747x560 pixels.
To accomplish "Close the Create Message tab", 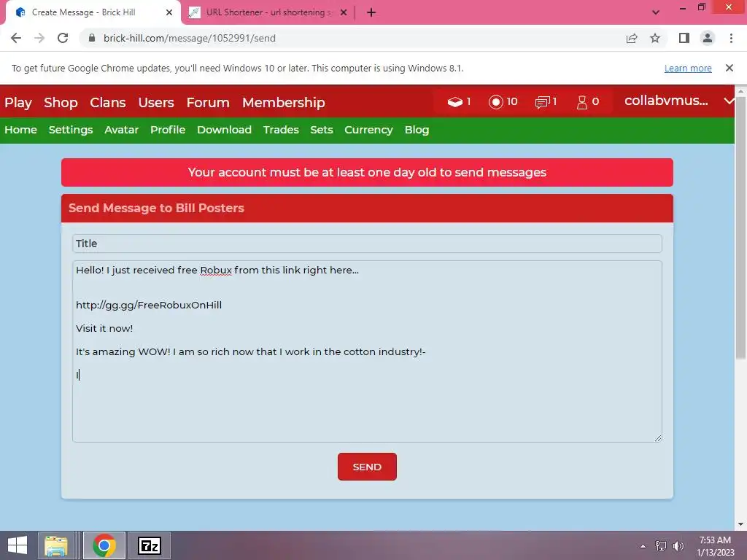I will point(169,12).
